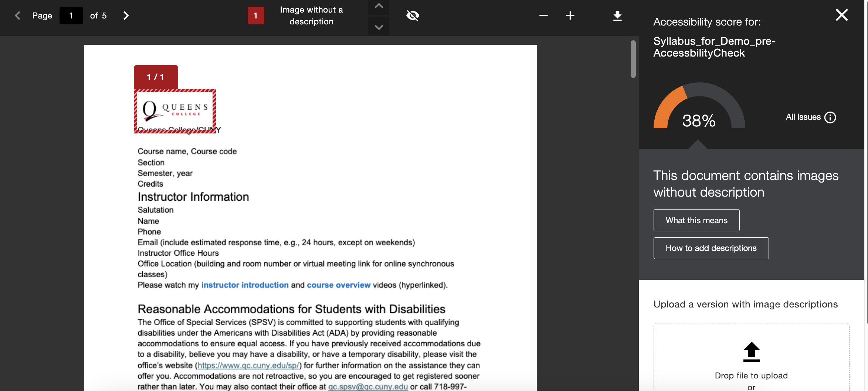The image size is (868, 391).
Task: Download the document file
Action: tap(617, 16)
